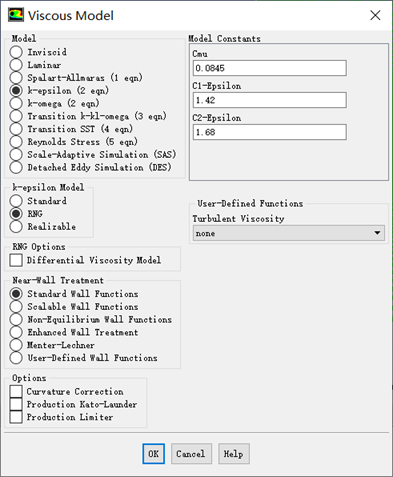
Task: Toggle the Curvature Correction checkbox
Action: [16, 391]
